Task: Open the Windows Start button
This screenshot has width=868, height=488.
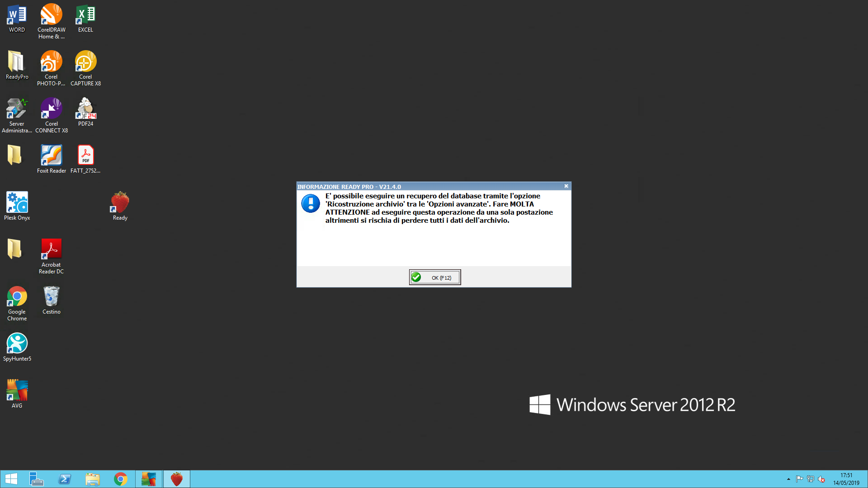Action: pyautogui.click(x=11, y=479)
